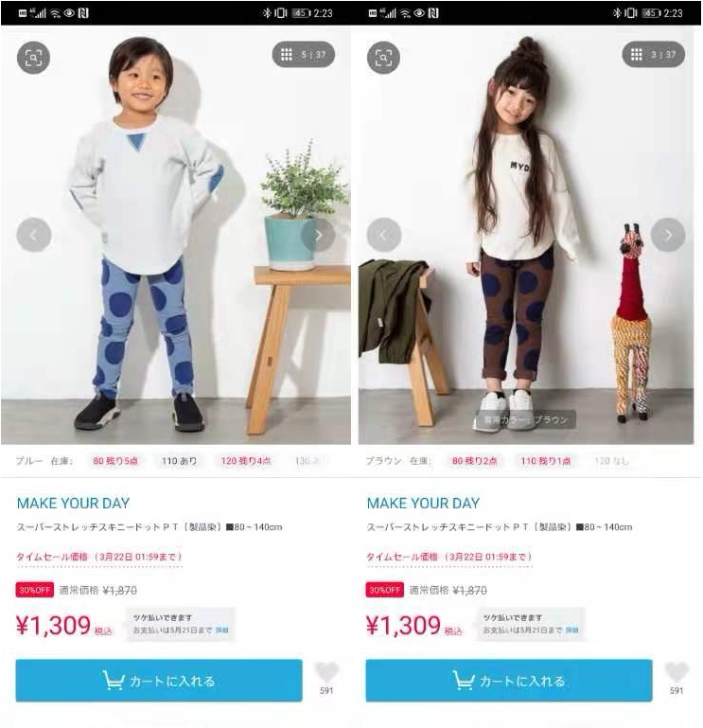Image resolution: width=703 pixels, height=728 pixels.
Task: Click right blue add-to-cart button
Action: click(509, 681)
